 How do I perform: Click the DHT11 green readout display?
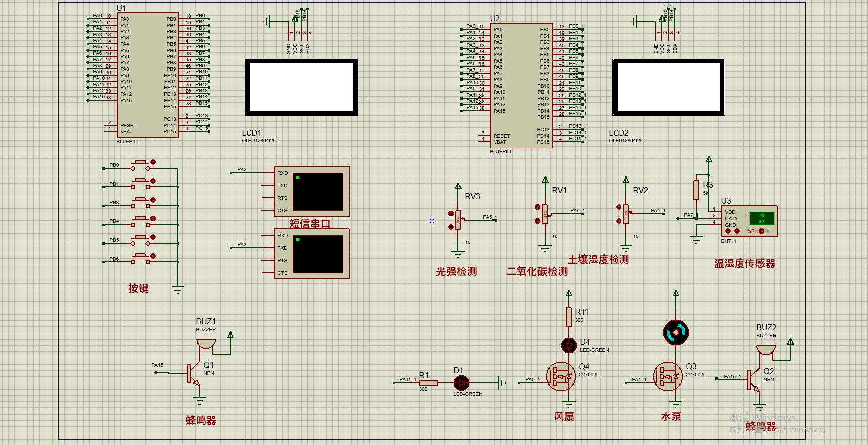[x=762, y=219]
